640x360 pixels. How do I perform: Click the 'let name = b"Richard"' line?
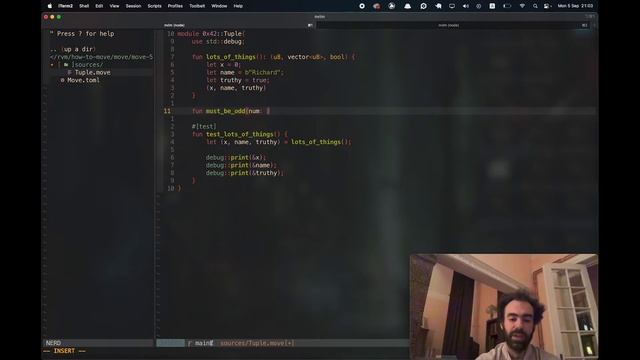pos(245,72)
